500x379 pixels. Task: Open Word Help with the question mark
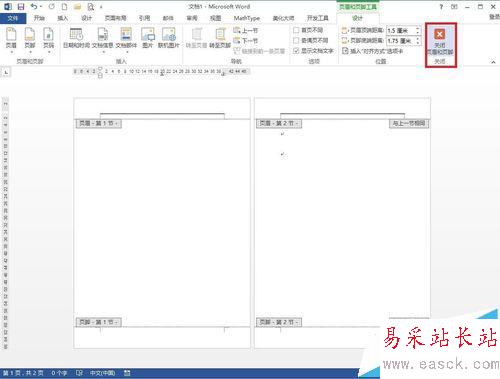point(441,6)
